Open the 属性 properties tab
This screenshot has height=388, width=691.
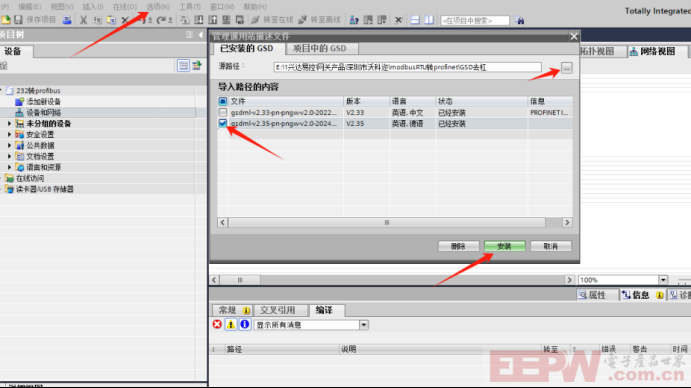(x=597, y=295)
